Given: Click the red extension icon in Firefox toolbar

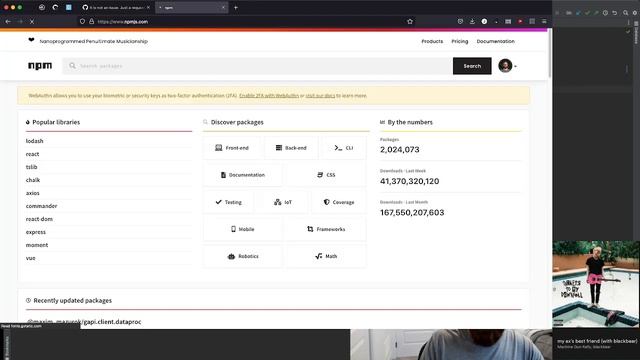Looking at the screenshot, I should point(520,22).
